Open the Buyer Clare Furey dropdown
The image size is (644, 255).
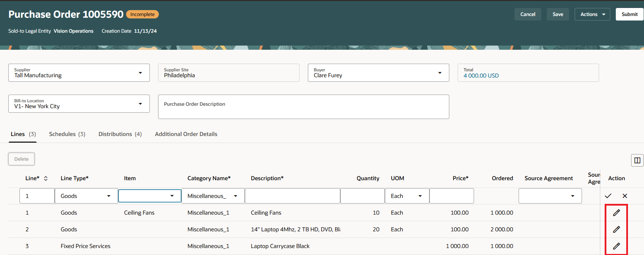click(440, 73)
